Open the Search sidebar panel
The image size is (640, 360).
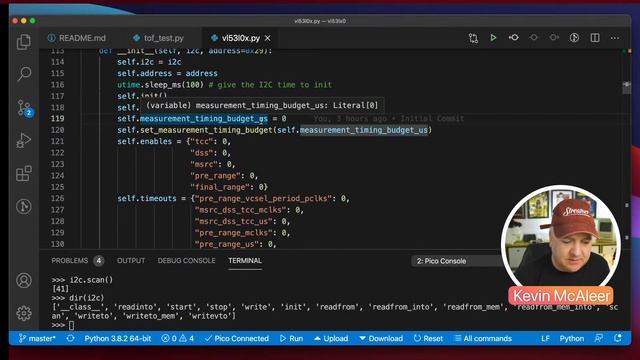coord(24,74)
